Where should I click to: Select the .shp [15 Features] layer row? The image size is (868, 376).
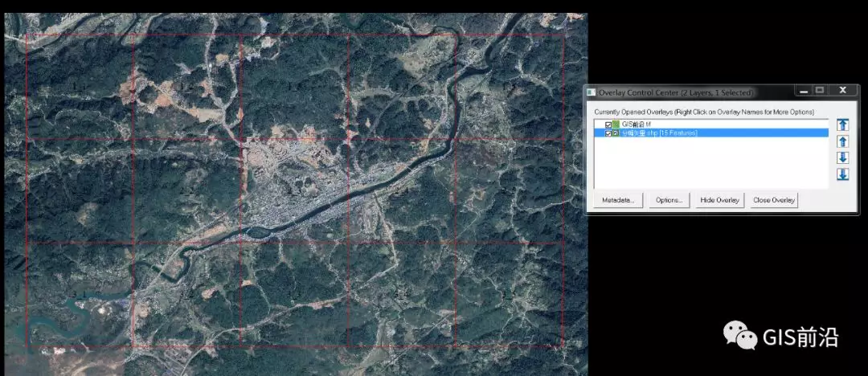(x=711, y=133)
